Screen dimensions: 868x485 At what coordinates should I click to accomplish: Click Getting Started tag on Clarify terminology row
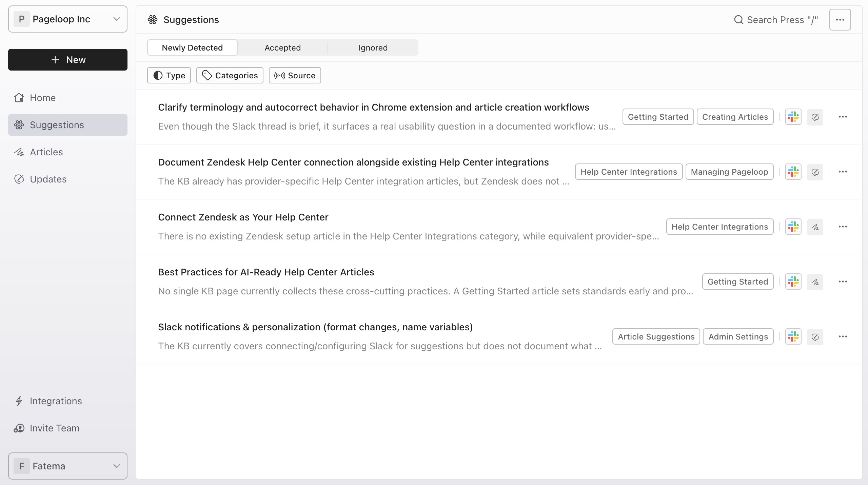point(658,117)
